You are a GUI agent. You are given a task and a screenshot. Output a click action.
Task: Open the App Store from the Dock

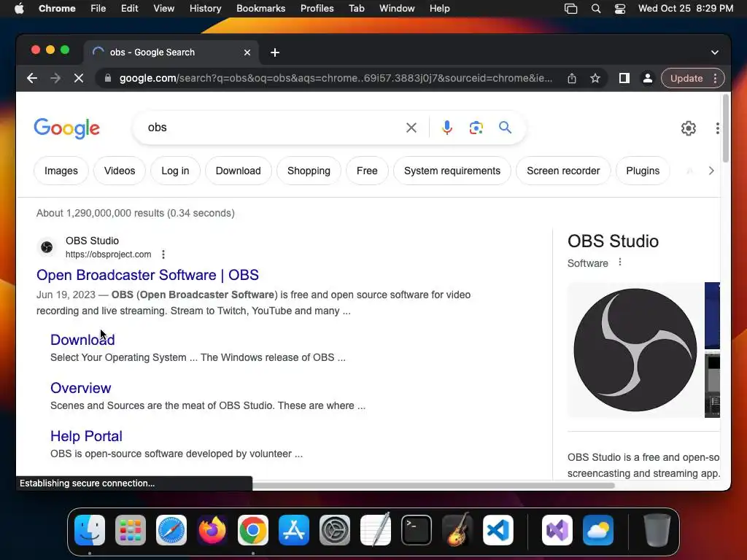pyautogui.click(x=294, y=530)
